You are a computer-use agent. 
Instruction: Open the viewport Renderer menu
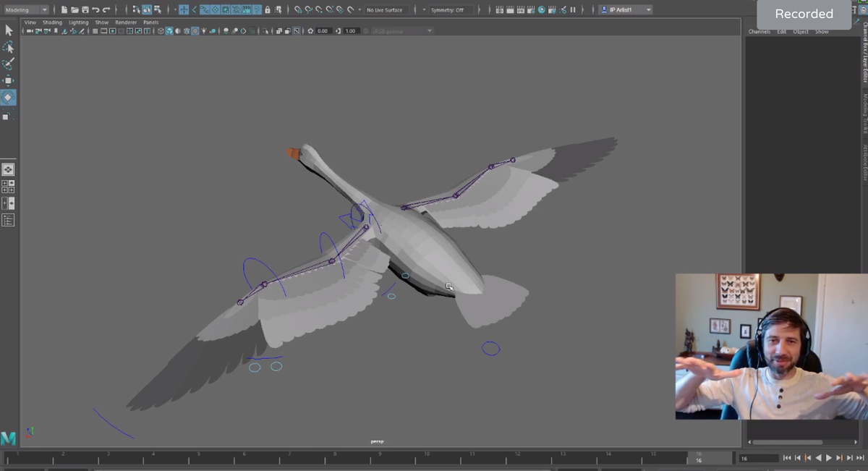coord(126,22)
